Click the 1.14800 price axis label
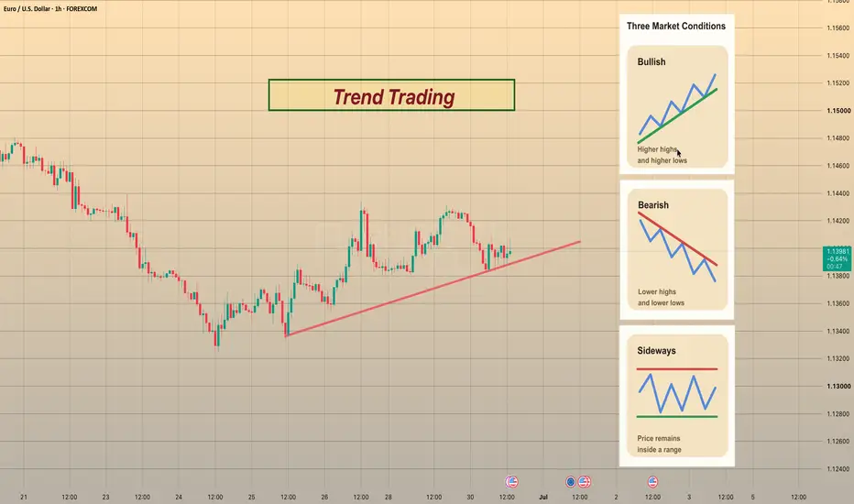 [838, 138]
